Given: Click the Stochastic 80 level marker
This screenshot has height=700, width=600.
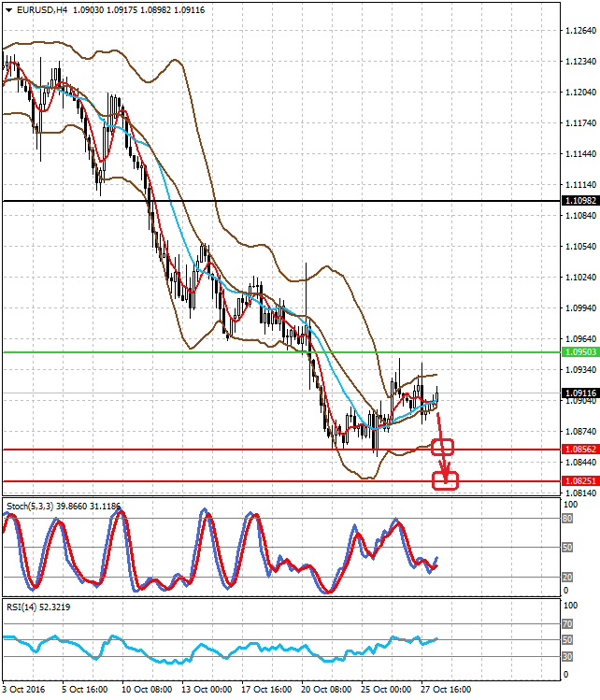Looking at the screenshot, I should pyautogui.click(x=567, y=519).
